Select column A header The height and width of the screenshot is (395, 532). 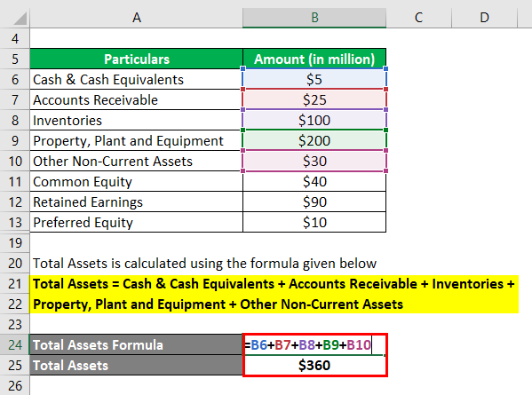pos(137,17)
